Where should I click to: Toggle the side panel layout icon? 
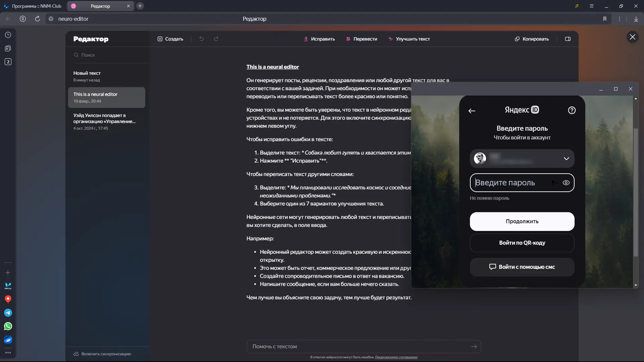pos(568,39)
